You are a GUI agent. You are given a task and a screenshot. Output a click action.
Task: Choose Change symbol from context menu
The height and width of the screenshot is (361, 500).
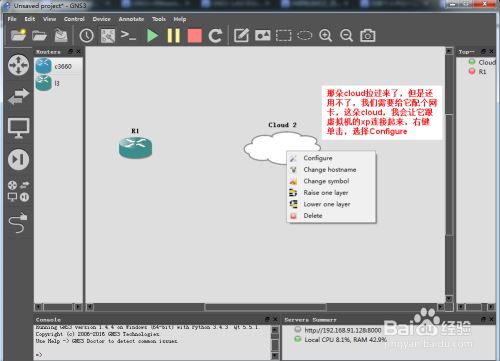332,181
